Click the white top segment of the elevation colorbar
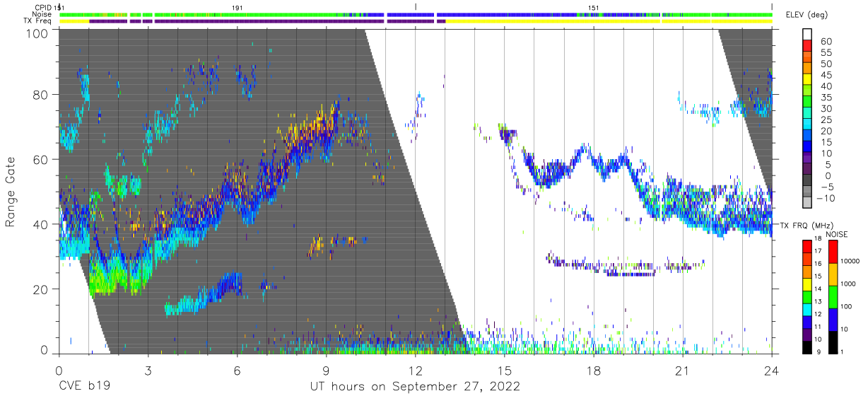The height and width of the screenshot is (401, 868). [x=807, y=34]
